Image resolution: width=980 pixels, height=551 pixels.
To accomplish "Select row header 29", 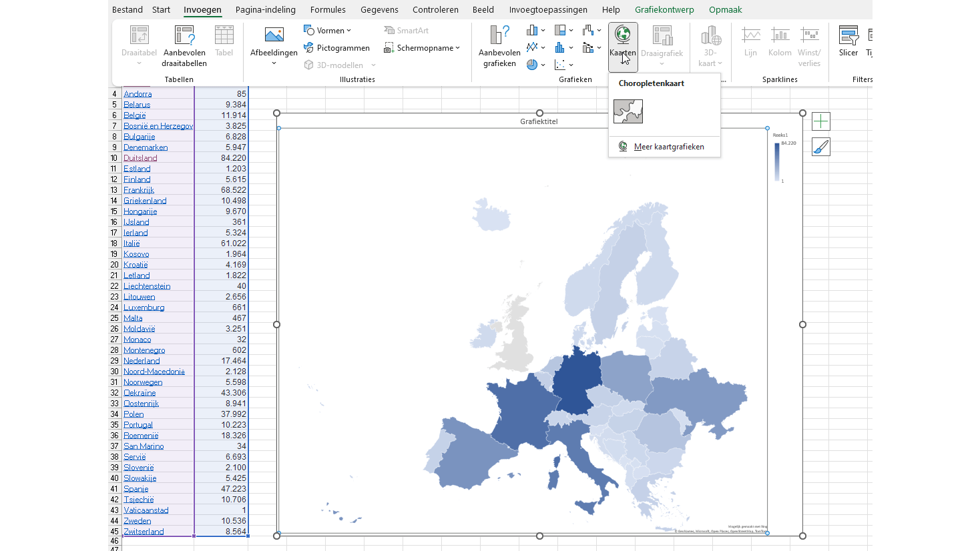I will coord(115,361).
